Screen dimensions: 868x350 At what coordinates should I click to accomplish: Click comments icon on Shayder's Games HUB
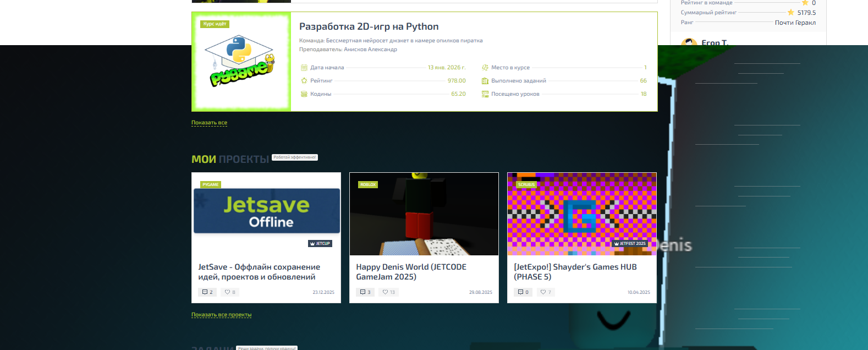520,292
